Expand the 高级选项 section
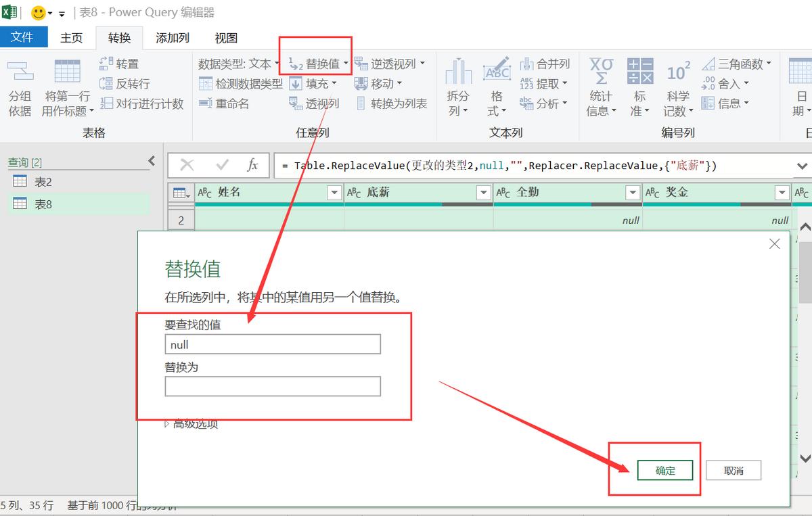This screenshot has height=516, width=812. (193, 424)
